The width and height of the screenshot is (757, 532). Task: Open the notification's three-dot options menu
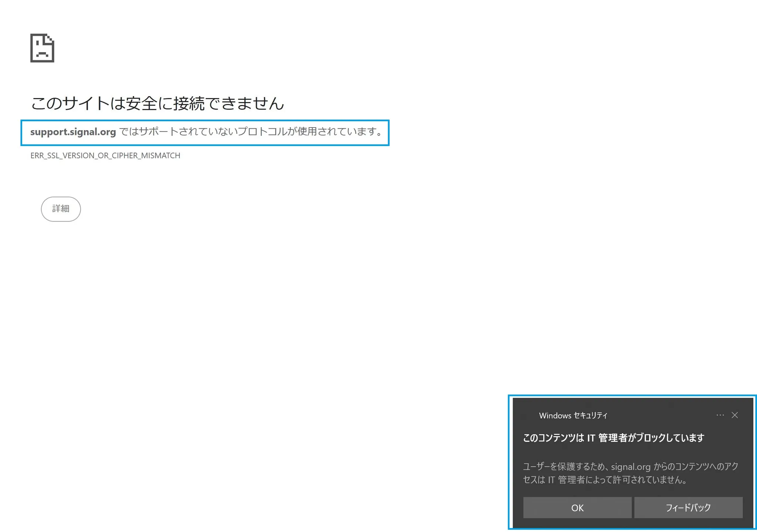(720, 415)
